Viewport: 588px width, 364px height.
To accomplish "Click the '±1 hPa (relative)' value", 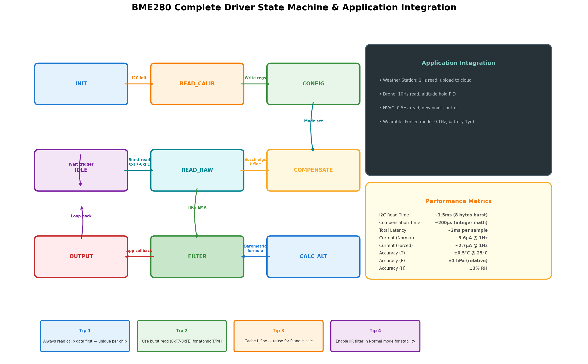I will (468, 261).
